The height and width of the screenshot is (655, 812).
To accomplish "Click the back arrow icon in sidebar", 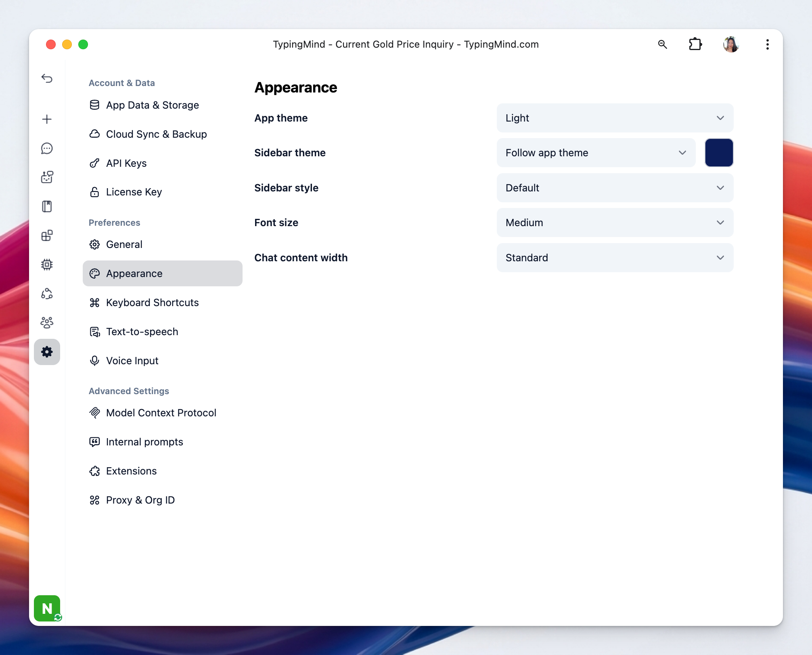I will (47, 78).
